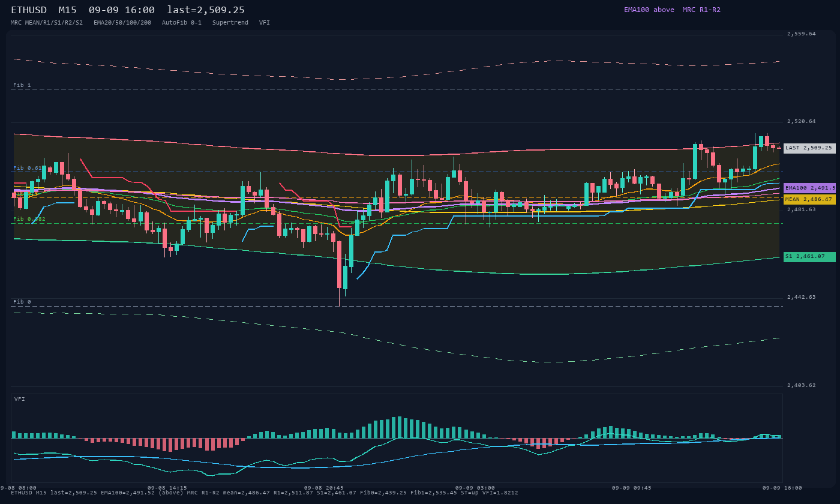Click Fib0=2,439.25 in the bottom status line

click(x=383, y=493)
